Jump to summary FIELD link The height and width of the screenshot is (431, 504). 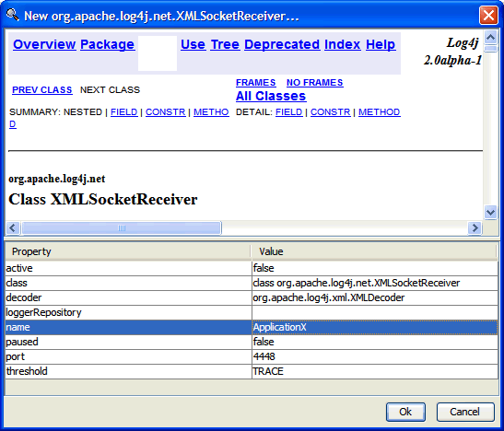[x=124, y=112]
